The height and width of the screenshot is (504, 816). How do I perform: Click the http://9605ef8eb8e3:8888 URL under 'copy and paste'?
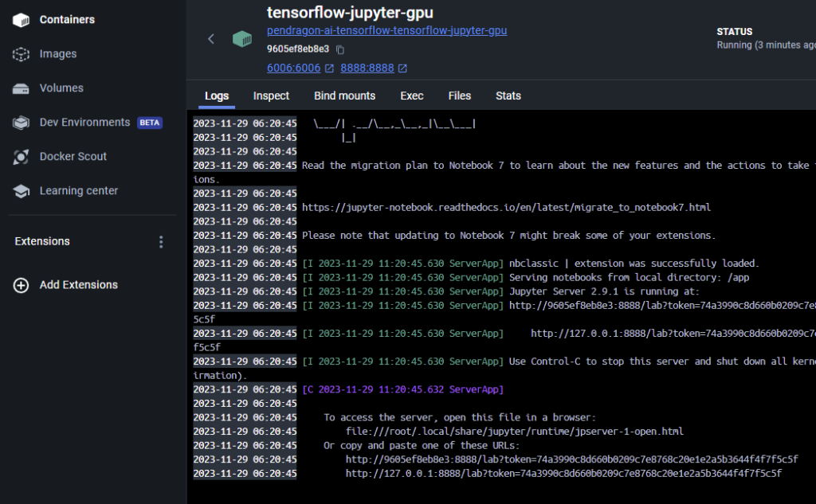[x=571, y=459]
